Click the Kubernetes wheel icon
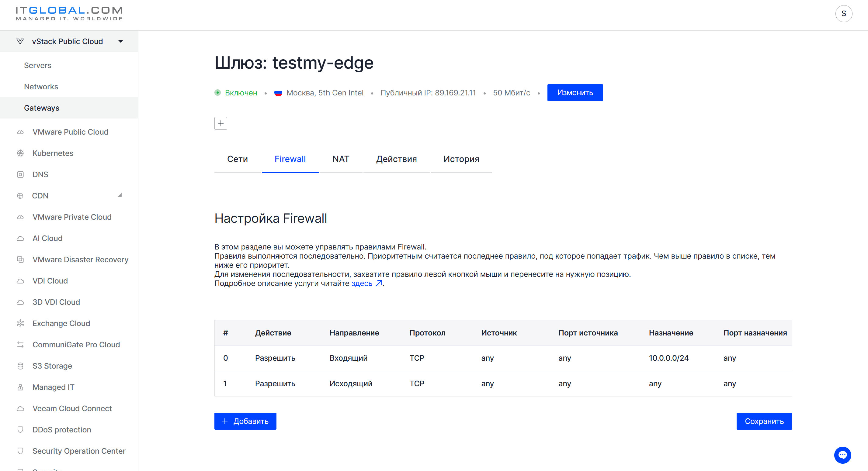 20,153
